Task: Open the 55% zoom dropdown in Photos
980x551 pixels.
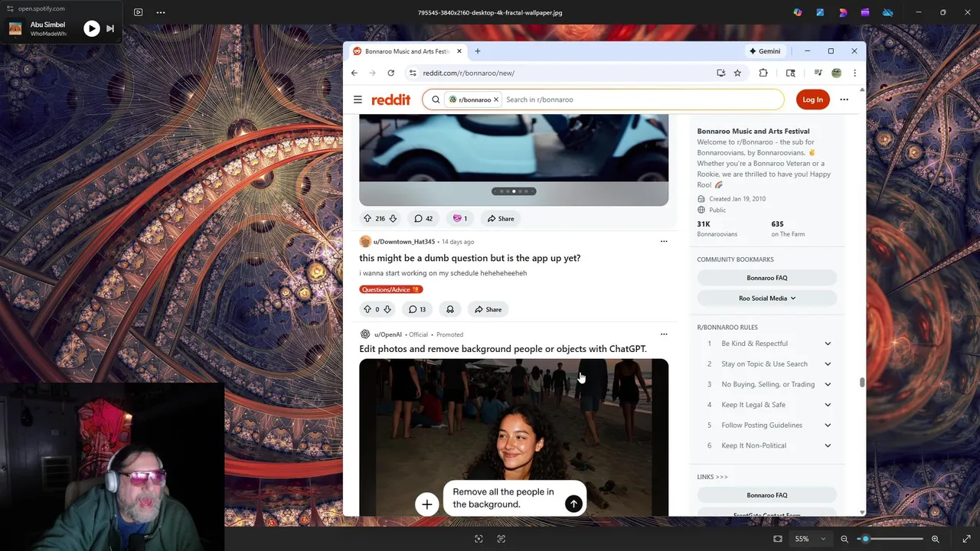Action: pos(809,539)
